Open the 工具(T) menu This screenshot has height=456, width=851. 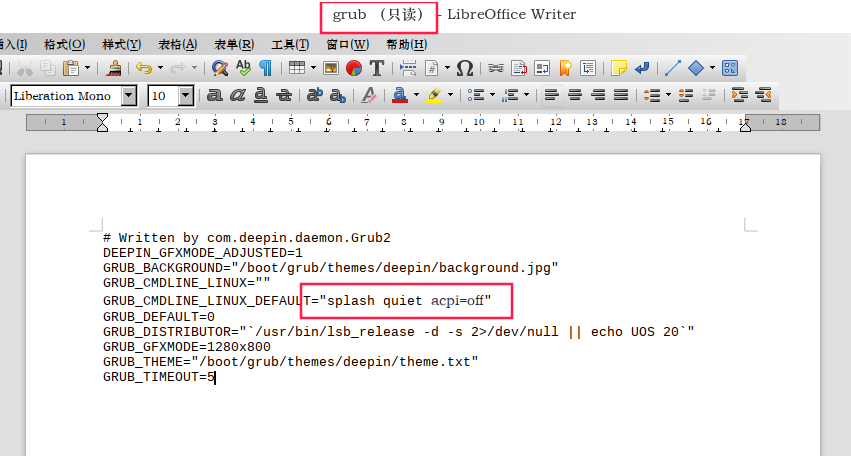(x=290, y=45)
